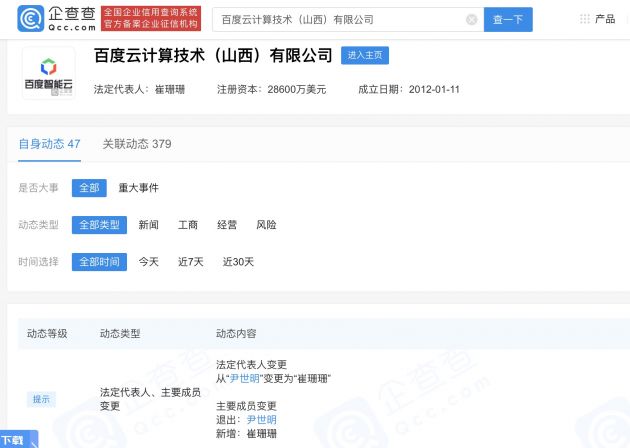Click the 法定代表人: 崔珊珊 text

coord(139,89)
